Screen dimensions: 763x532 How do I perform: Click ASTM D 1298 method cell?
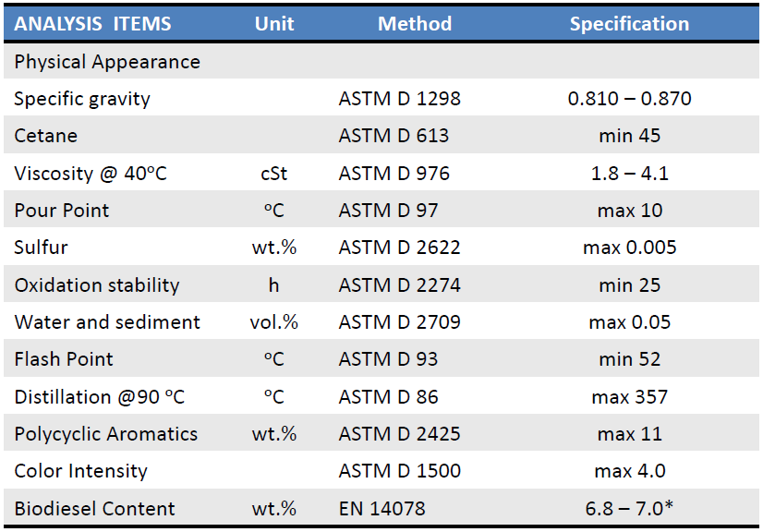399,99
